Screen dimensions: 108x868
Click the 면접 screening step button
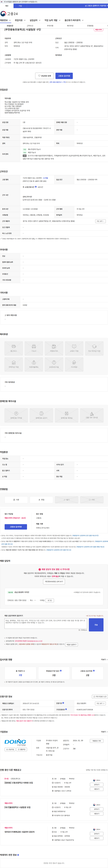[41, 500]
